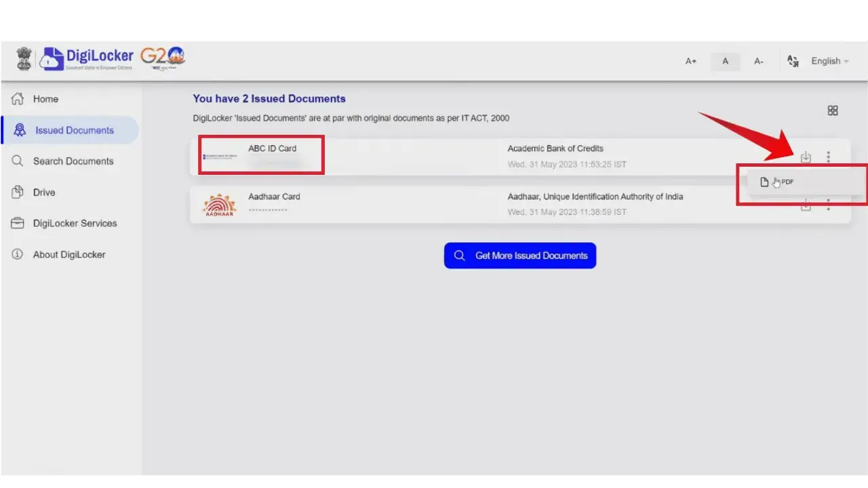868x488 pixels.
Task: Increase font size with A+
Action: (x=691, y=61)
